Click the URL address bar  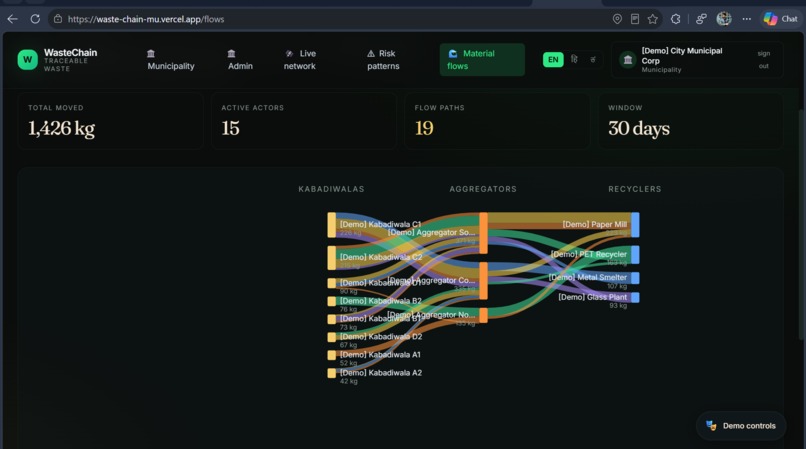pos(329,19)
